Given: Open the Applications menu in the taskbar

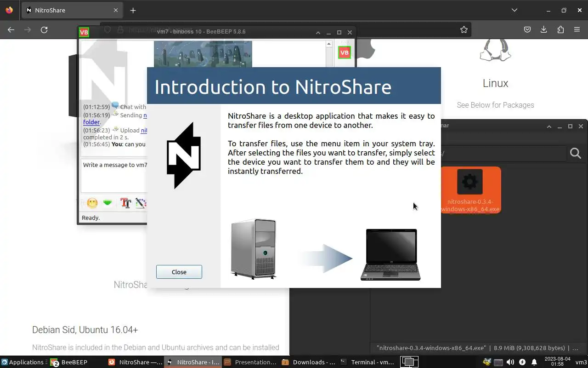Looking at the screenshot, I should (23, 362).
